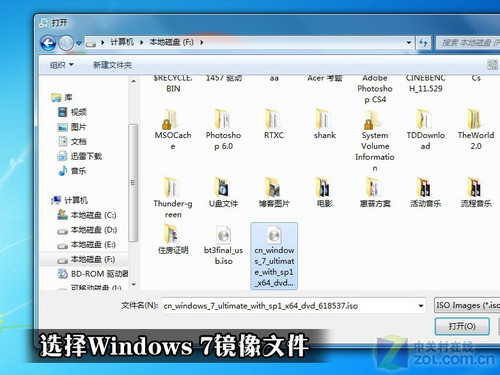Select the BD-ROM 驱动器 entry
This screenshot has height=375, width=500.
[x=93, y=274]
